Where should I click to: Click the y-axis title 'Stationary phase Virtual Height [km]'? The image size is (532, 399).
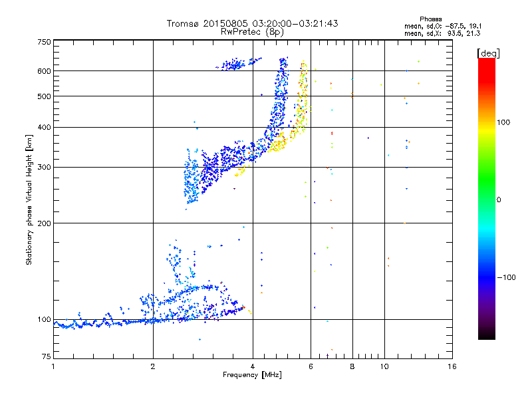tap(29, 199)
